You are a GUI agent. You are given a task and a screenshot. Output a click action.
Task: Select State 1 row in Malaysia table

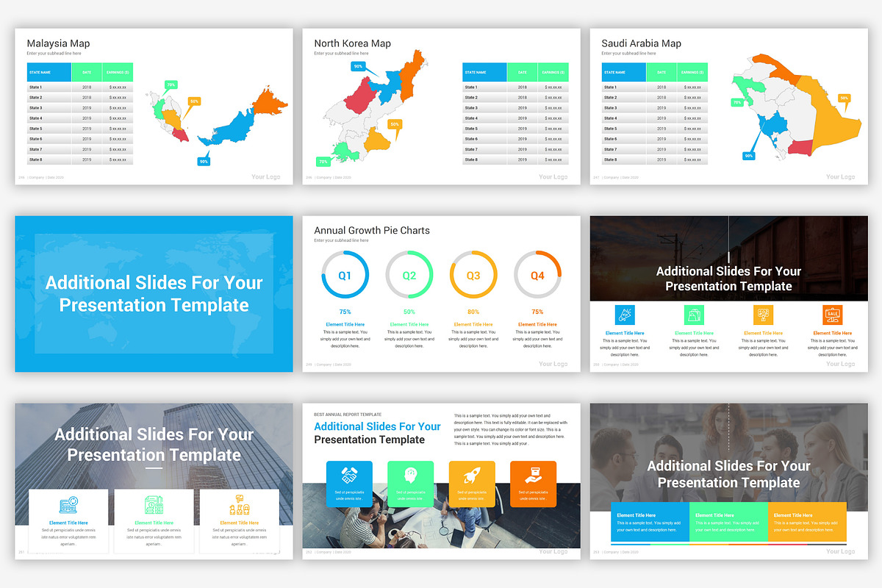(x=80, y=87)
